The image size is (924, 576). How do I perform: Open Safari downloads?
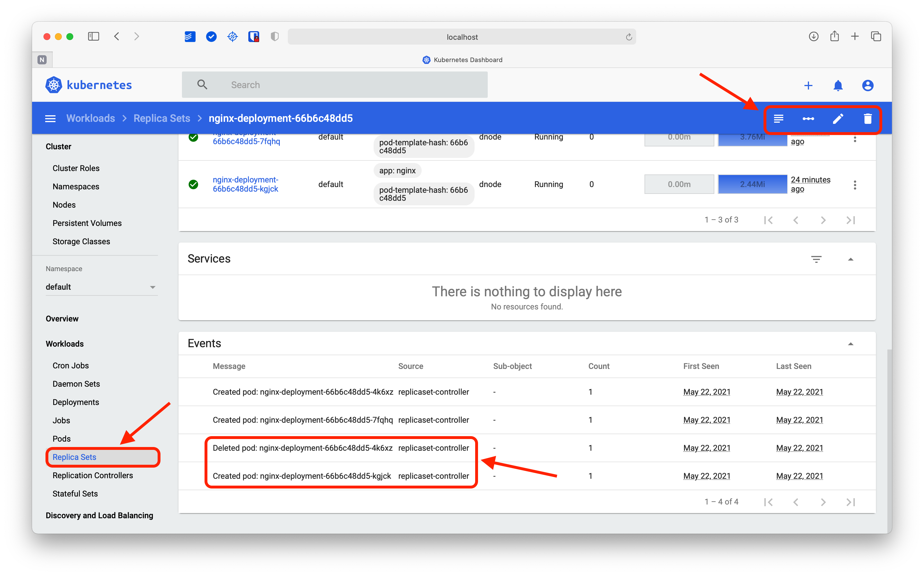pyautogui.click(x=814, y=37)
